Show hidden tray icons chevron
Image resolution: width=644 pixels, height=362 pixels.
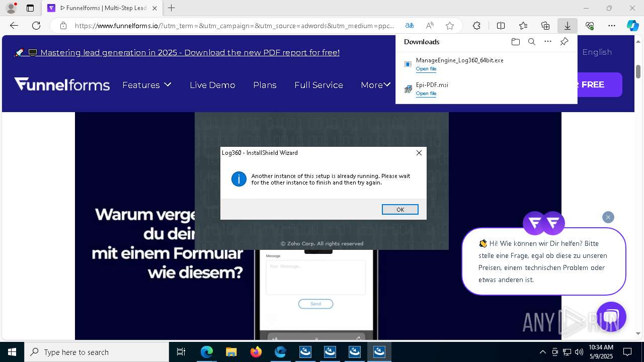pyautogui.click(x=542, y=352)
